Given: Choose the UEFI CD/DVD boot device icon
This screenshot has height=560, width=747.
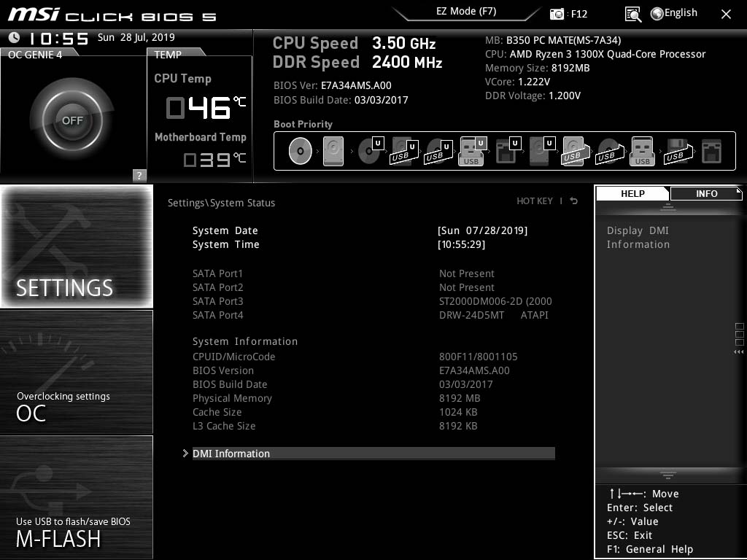Looking at the screenshot, I should (371, 150).
